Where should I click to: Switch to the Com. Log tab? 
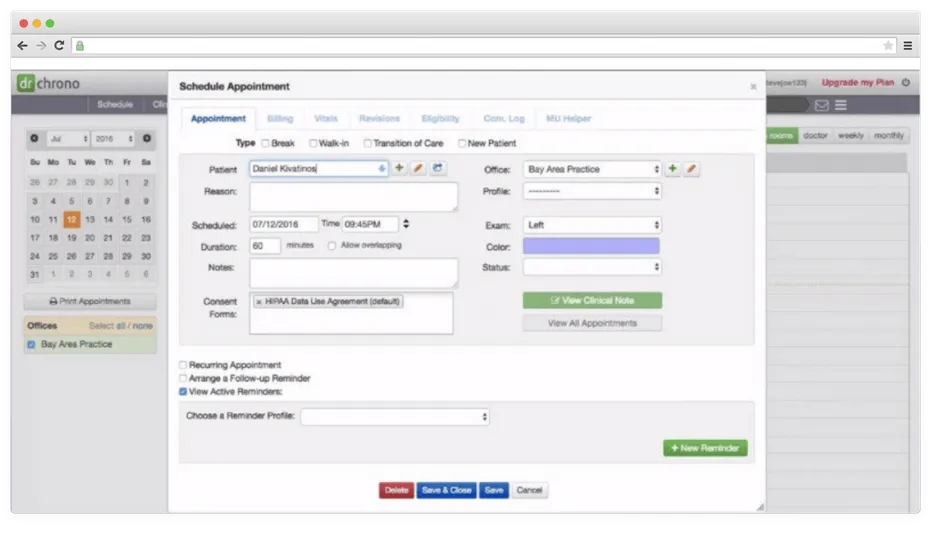tap(503, 119)
